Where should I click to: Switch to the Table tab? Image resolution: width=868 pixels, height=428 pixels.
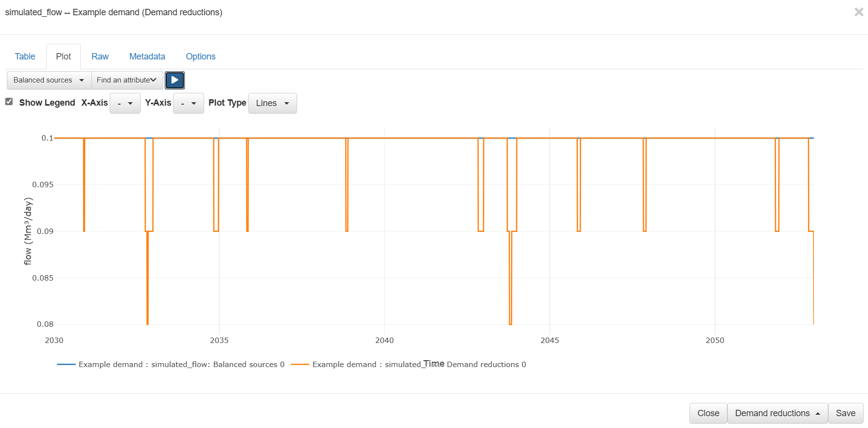pyautogui.click(x=25, y=57)
